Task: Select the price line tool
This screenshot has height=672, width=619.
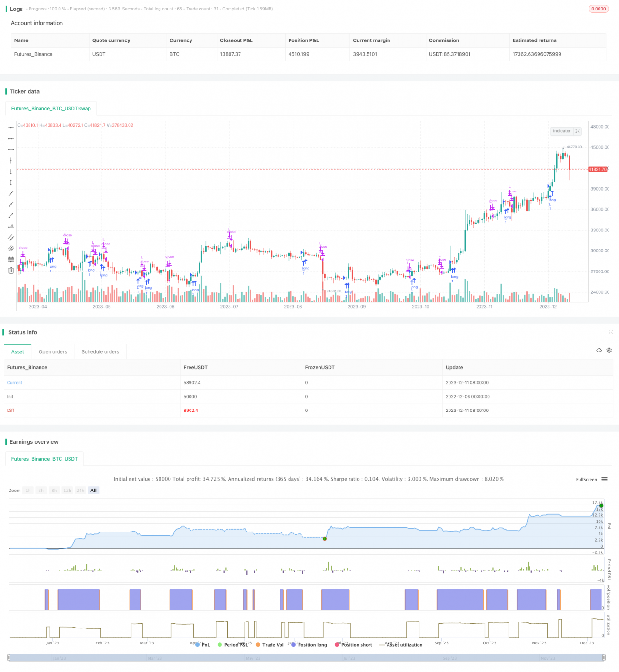Action: (x=11, y=226)
